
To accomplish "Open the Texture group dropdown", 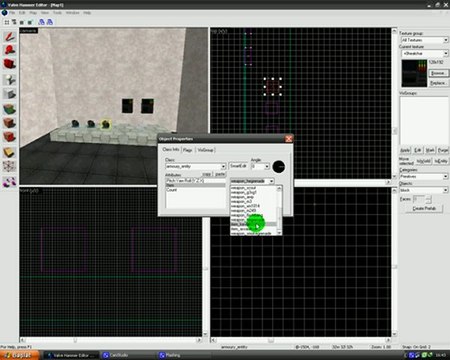I will 446,40.
